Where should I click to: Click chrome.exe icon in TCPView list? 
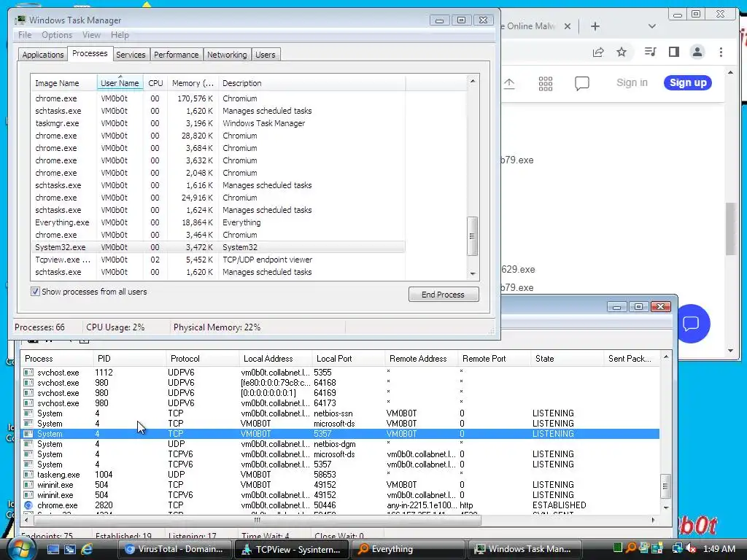[28, 505]
